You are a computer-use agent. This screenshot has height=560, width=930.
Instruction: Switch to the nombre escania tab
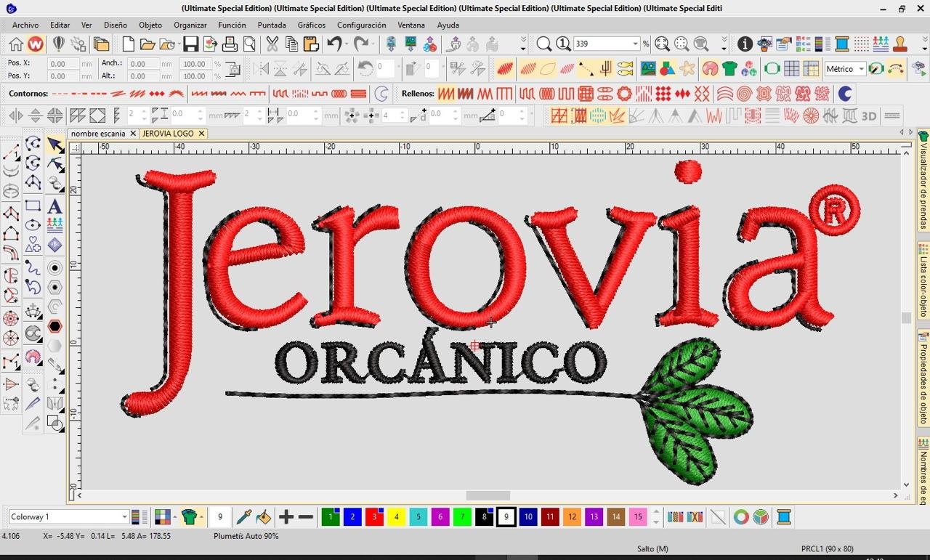[98, 134]
